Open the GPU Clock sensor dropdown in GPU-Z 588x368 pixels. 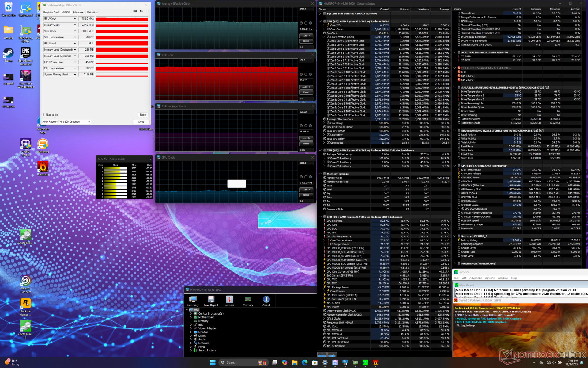pyautogui.click(x=75, y=19)
